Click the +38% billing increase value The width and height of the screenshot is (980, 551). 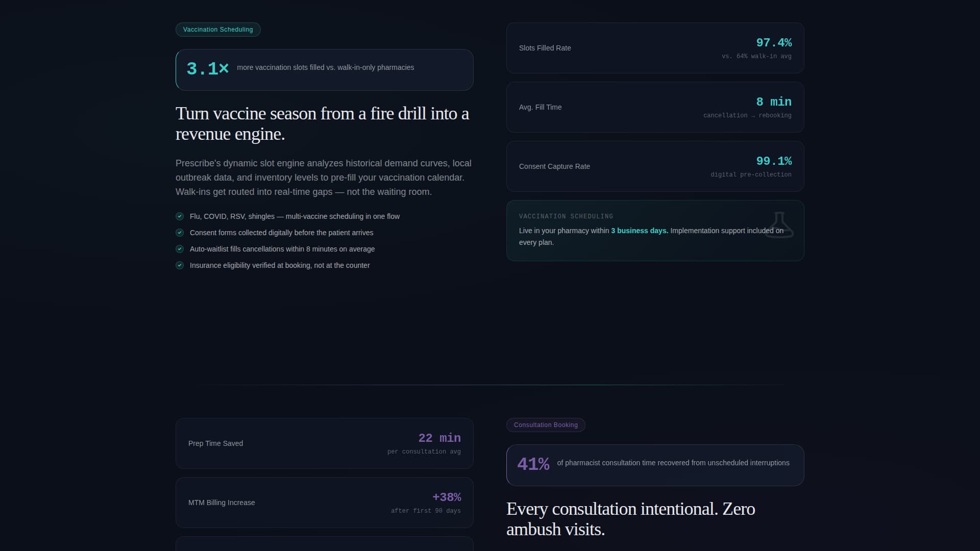point(447,497)
